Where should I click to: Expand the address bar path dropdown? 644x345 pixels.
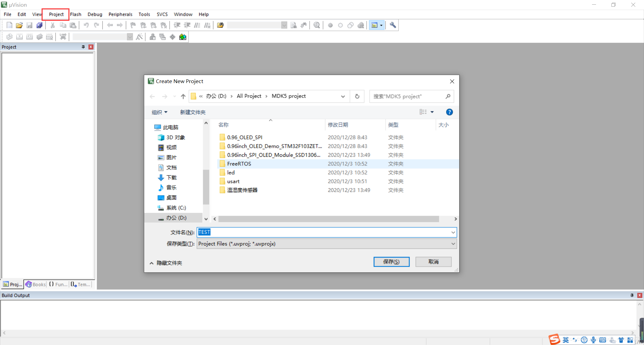click(343, 96)
